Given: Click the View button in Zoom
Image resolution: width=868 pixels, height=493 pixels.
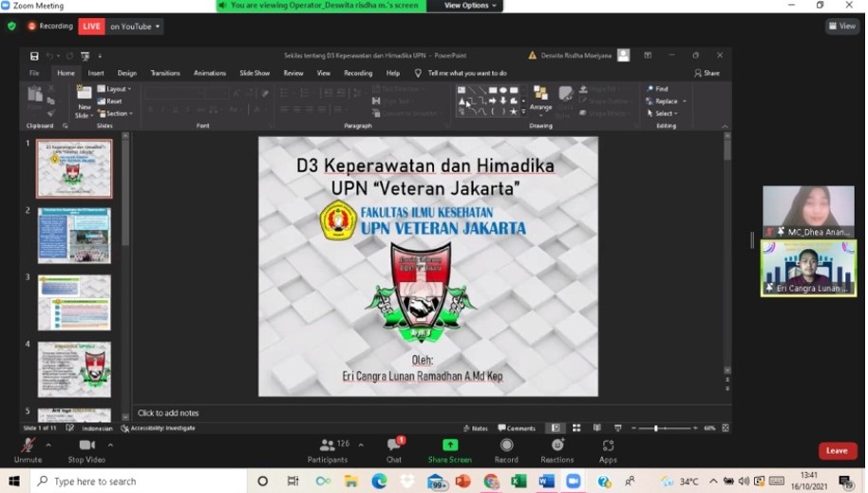Looking at the screenshot, I should pos(842,26).
